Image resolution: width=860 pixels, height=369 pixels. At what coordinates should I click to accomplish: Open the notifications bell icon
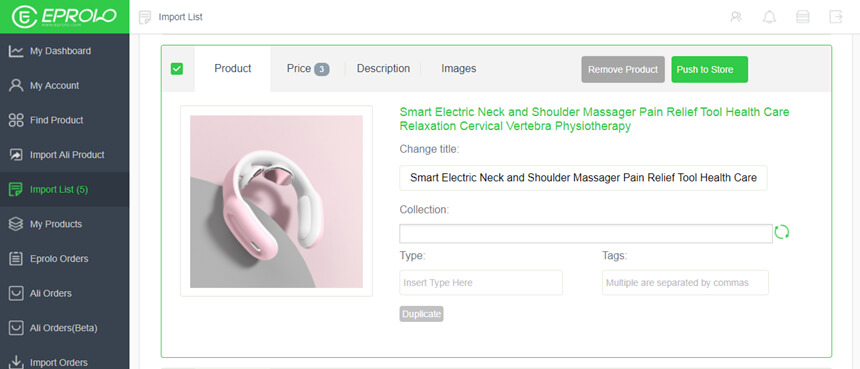coord(770,17)
